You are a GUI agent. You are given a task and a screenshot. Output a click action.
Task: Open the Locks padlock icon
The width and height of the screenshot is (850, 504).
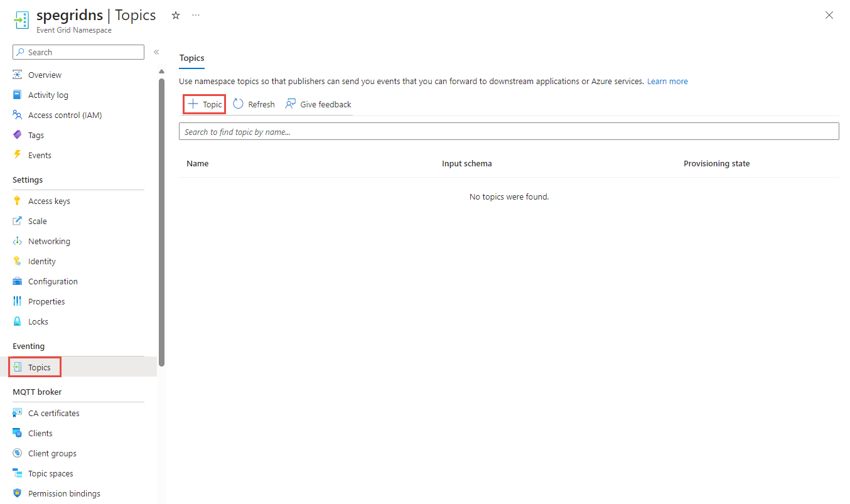point(18,321)
